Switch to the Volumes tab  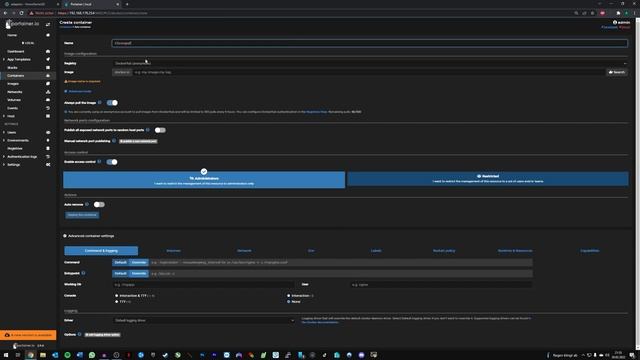pos(173,251)
